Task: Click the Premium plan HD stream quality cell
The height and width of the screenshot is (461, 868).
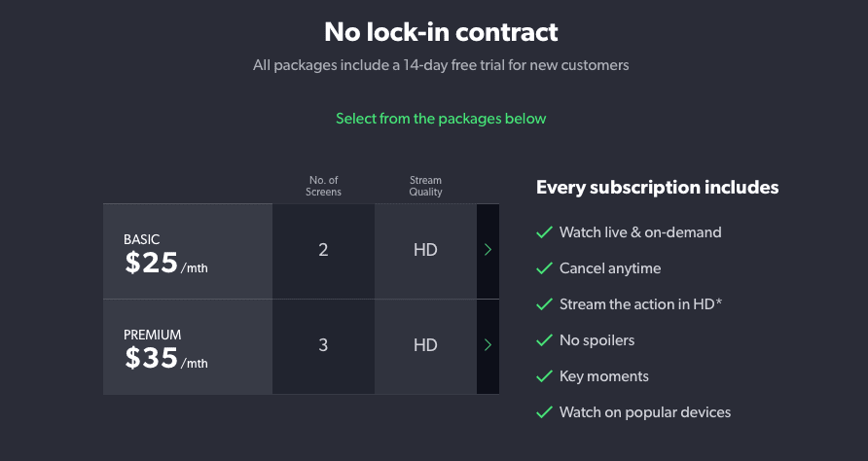Action: (x=425, y=347)
